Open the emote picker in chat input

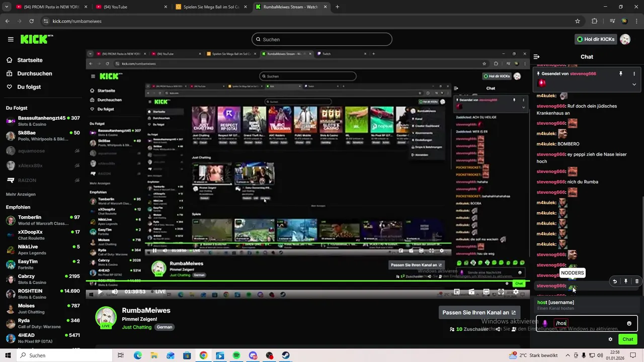click(x=629, y=323)
